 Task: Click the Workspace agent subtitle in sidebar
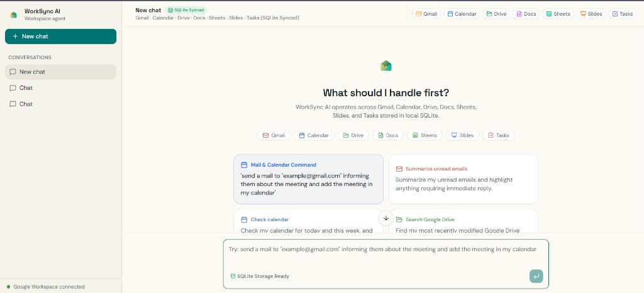(45, 18)
